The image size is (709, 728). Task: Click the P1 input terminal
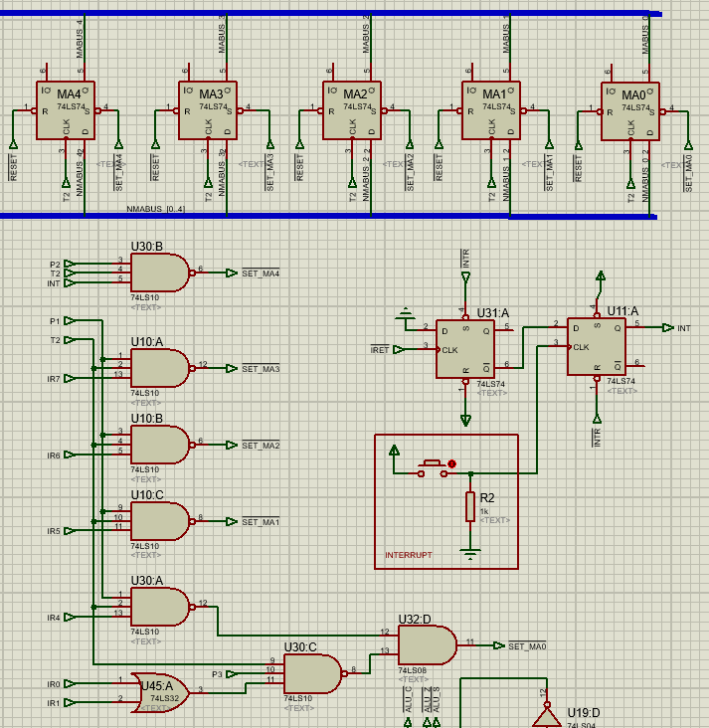(x=70, y=321)
